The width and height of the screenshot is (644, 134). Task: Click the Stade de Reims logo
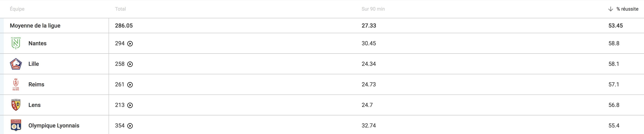tap(16, 84)
